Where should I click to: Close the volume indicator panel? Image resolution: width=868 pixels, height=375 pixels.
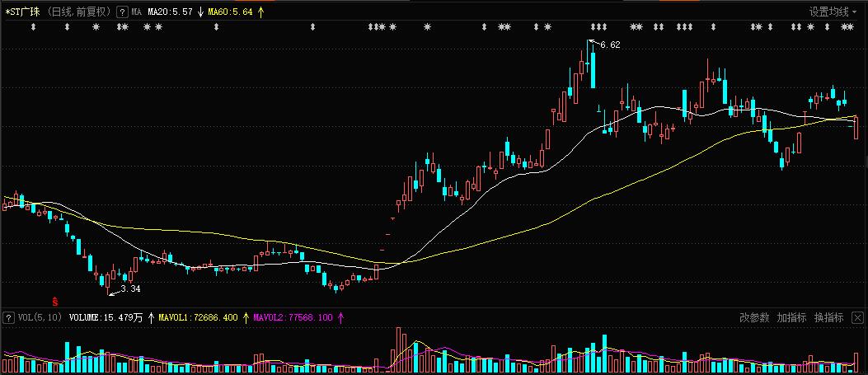tap(857, 317)
